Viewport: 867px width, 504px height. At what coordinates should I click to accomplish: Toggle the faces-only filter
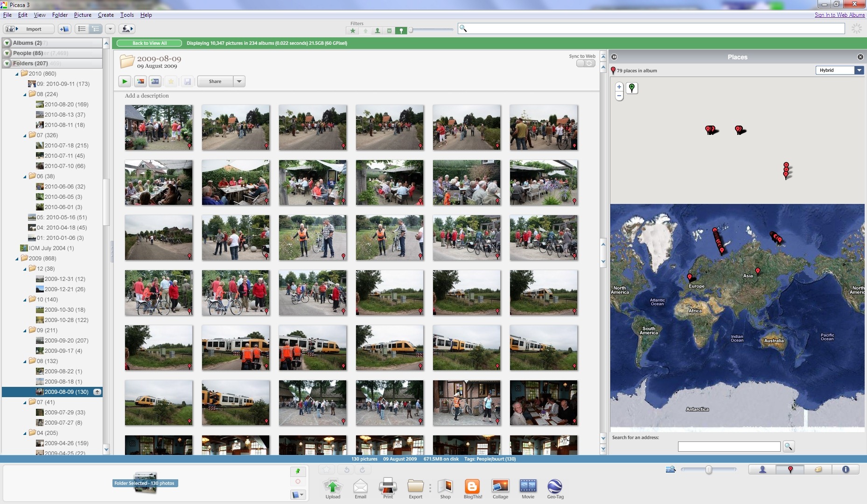pyautogui.click(x=378, y=31)
